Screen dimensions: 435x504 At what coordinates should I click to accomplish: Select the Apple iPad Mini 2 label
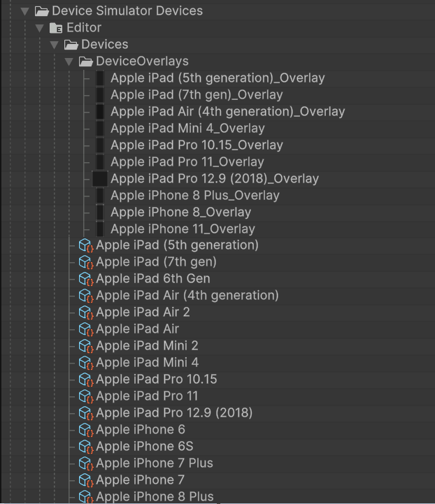point(147,346)
